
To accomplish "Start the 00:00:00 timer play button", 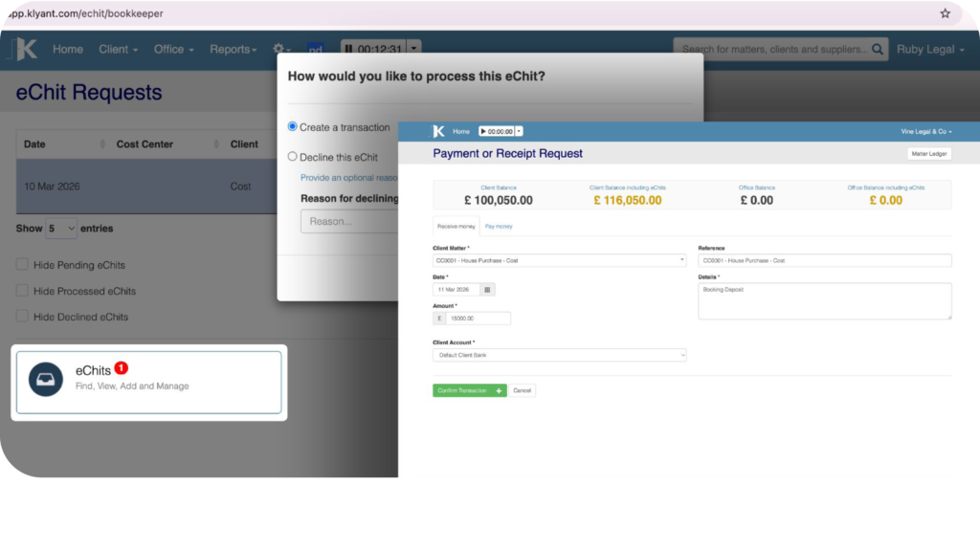I will pyautogui.click(x=484, y=131).
